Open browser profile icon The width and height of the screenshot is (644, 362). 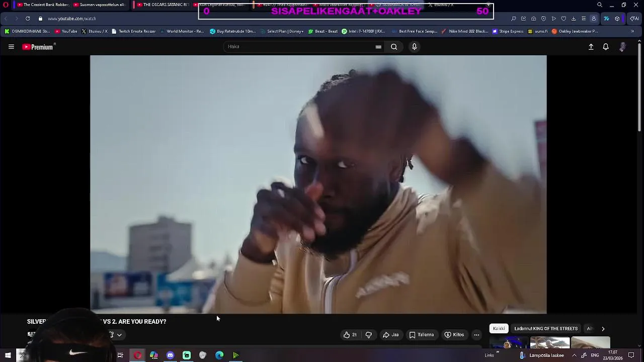[x=594, y=19]
